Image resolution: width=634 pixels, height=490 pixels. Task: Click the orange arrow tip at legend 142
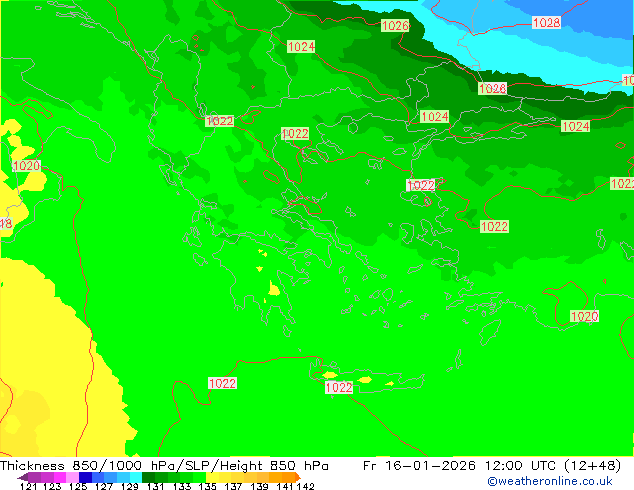click(298, 477)
